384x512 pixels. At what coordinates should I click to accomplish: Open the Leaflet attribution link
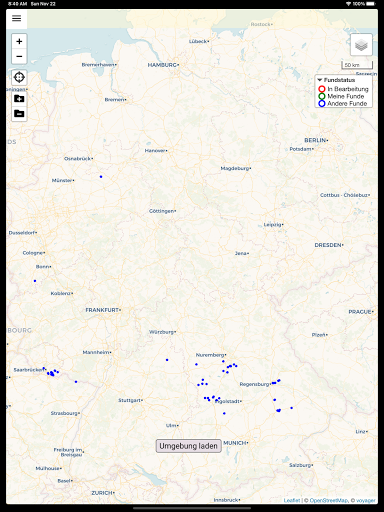(292, 500)
